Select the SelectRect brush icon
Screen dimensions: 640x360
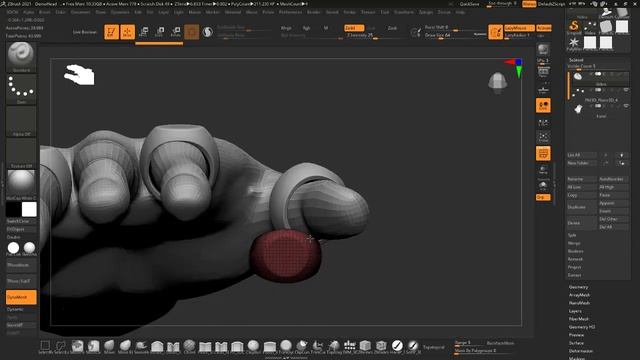45,347
